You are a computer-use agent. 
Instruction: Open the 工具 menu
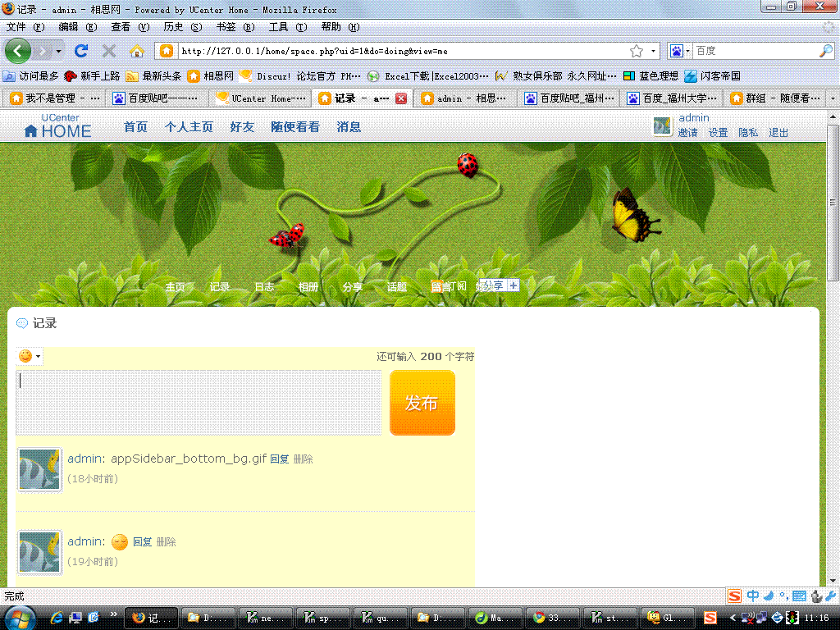(x=288, y=27)
